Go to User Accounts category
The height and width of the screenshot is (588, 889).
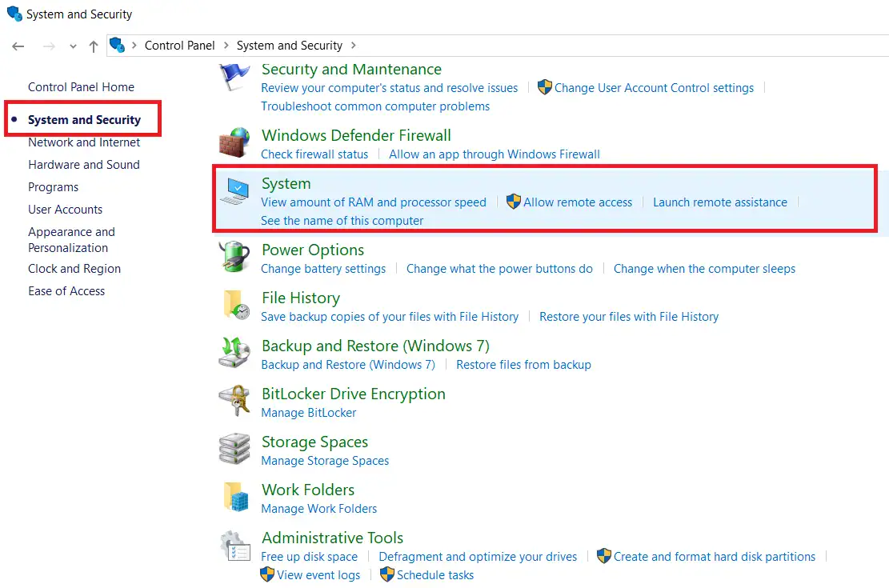click(x=65, y=210)
